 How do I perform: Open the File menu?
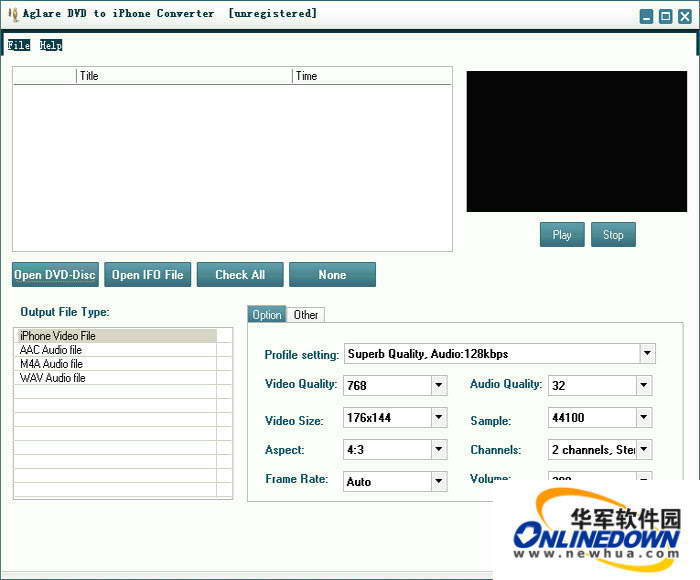click(x=19, y=45)
